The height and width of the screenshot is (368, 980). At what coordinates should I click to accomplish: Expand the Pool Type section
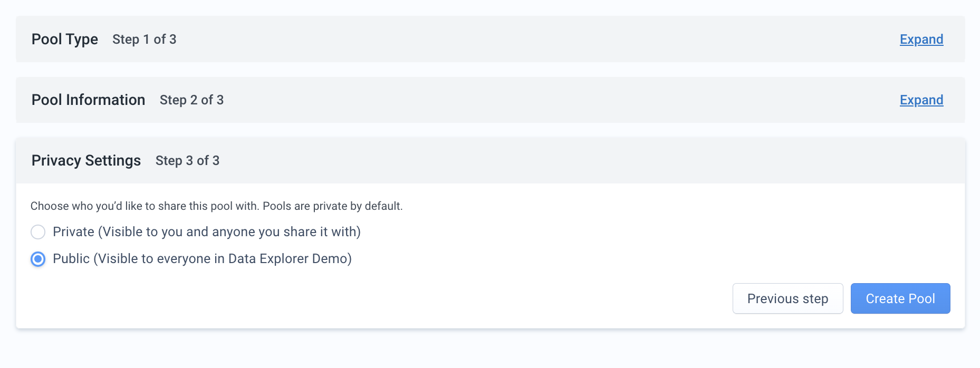point(921,40)
